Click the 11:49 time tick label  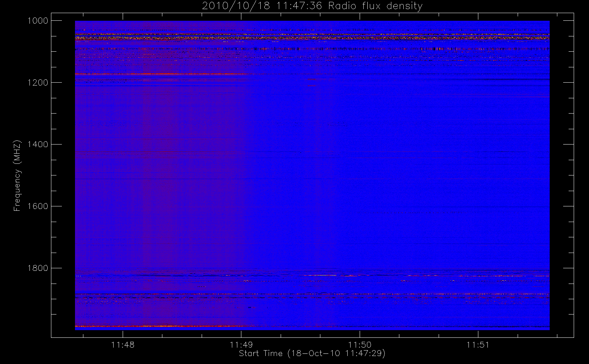[241, 345]
